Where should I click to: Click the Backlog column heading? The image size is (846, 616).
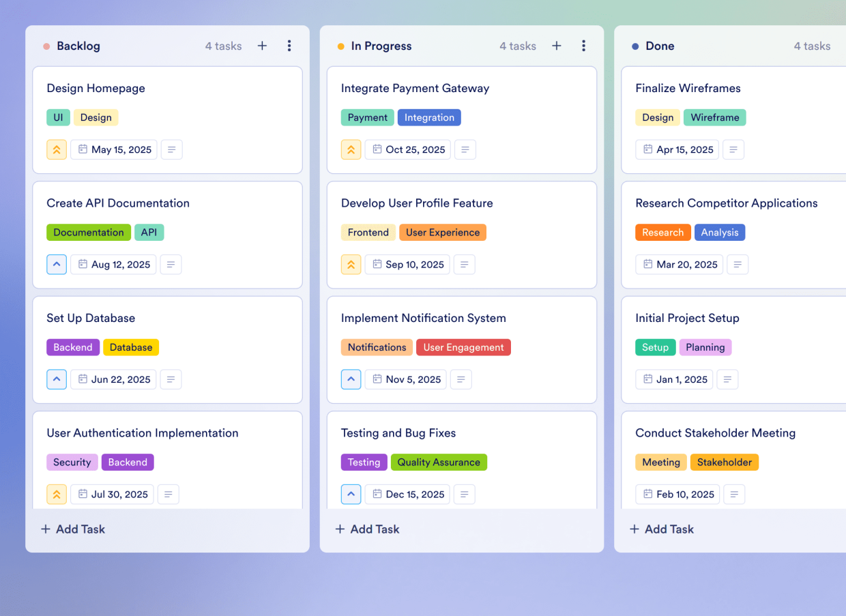[x=78, y=46]
